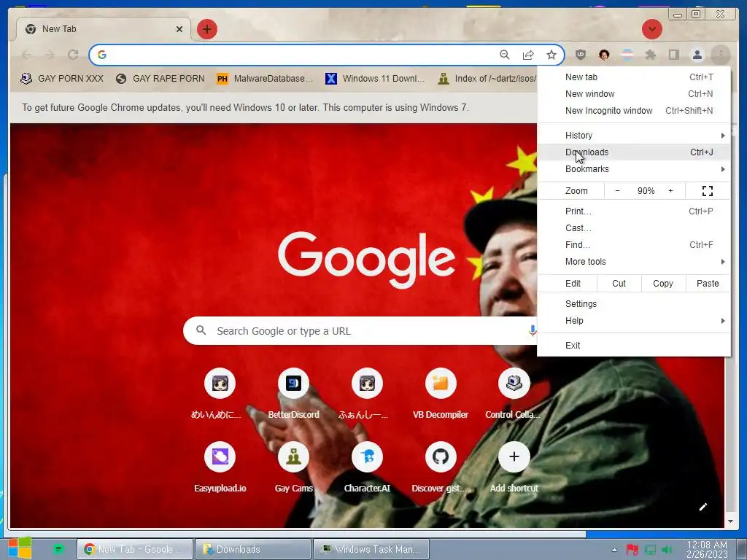Click the striped flag extension icon
747x560 pixels.
click(627, 55)
